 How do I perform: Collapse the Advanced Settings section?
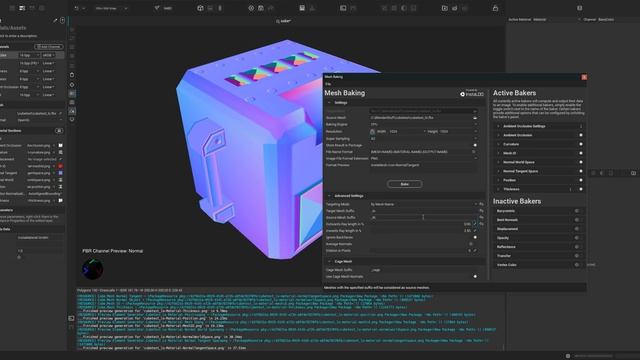[329, 196]
